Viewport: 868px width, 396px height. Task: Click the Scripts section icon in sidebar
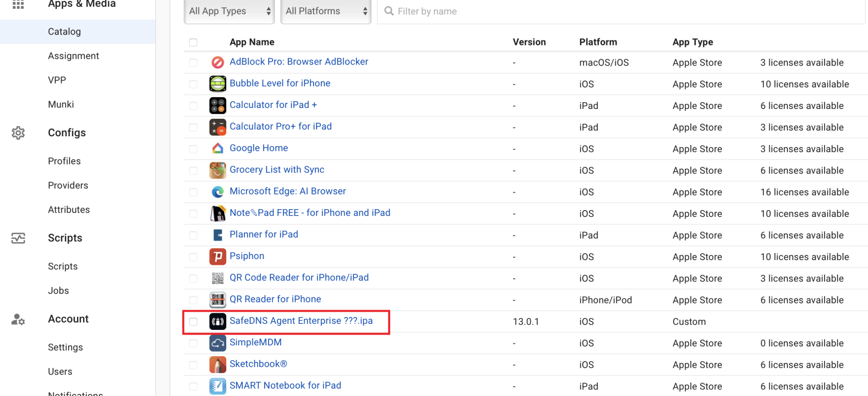(18, 238)
